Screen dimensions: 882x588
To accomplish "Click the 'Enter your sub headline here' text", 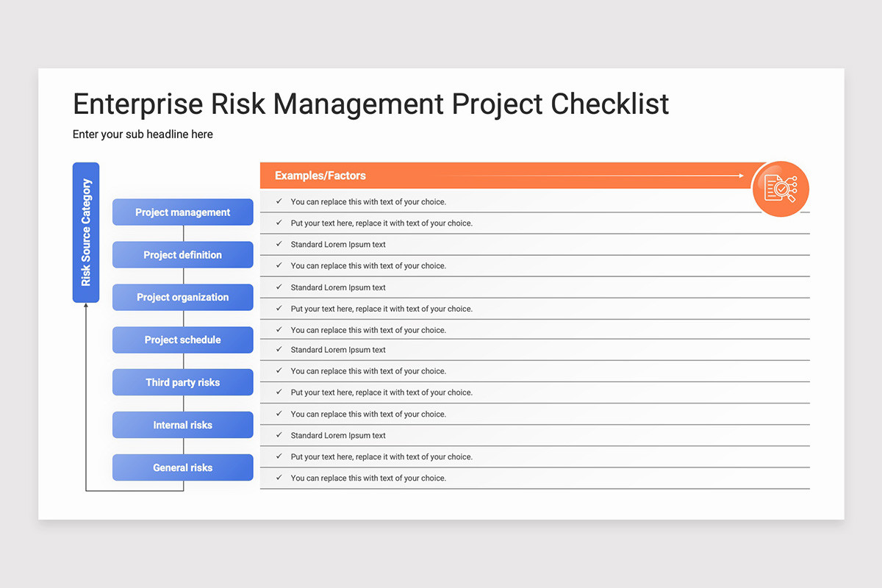I will click(143, 135).
